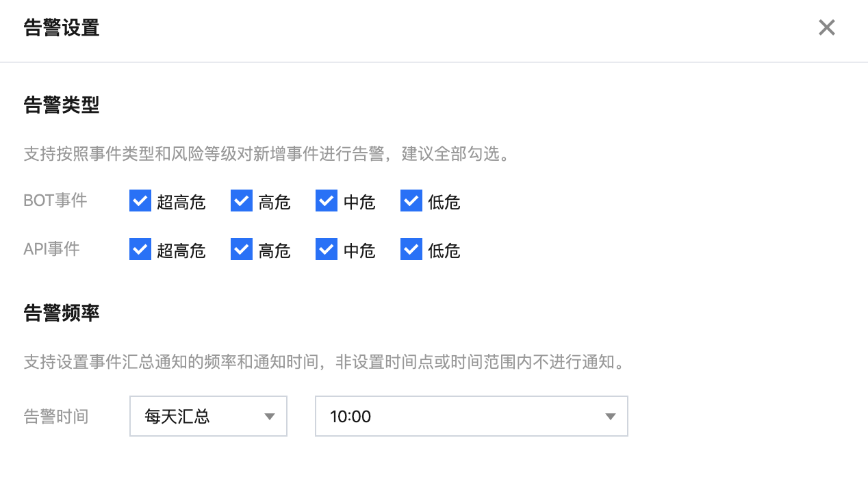Open the 10:00 alert time dropdown
868x490 pixels.
pyautogui.click(x=470, y=416)
